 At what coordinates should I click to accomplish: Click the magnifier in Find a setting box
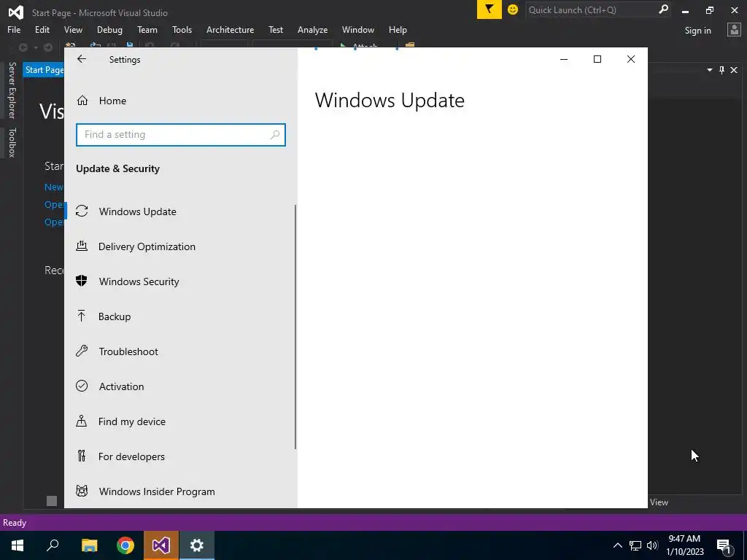click(275, 135)
